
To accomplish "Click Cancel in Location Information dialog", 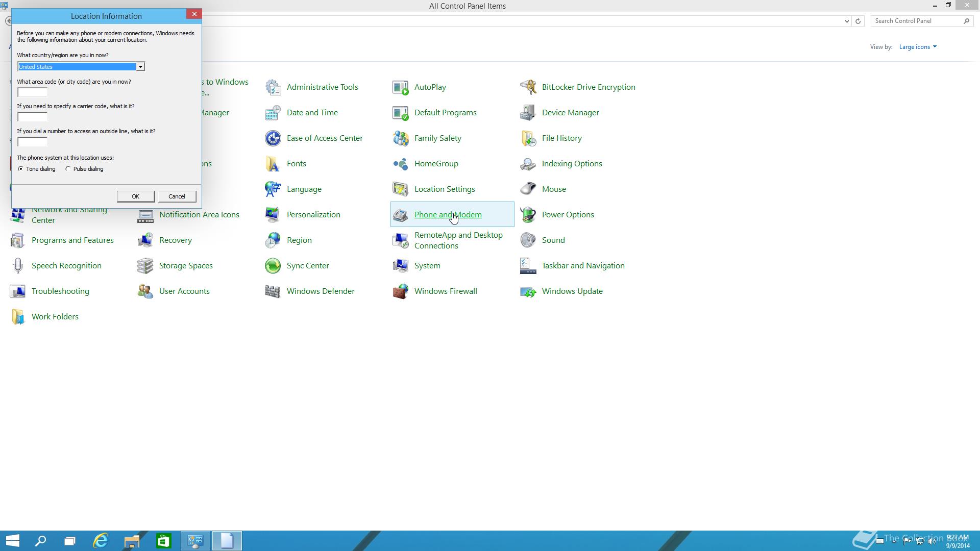I will tap(177, 196).
